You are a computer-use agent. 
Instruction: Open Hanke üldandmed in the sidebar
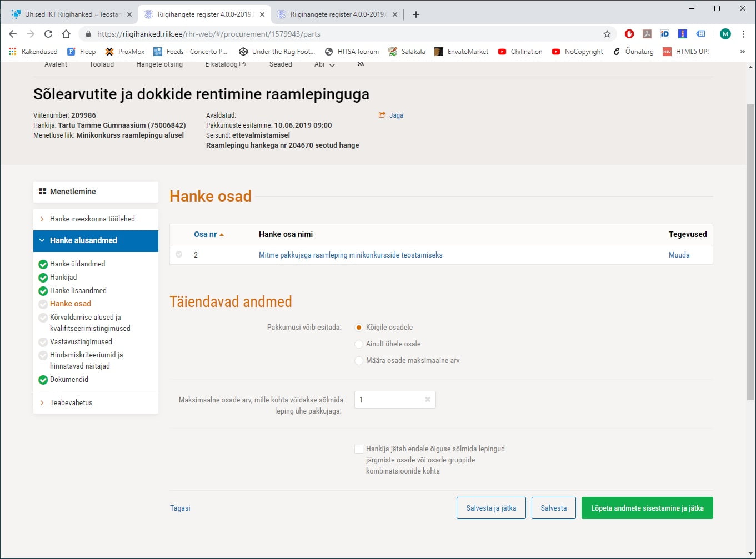[x=77, y=264]
